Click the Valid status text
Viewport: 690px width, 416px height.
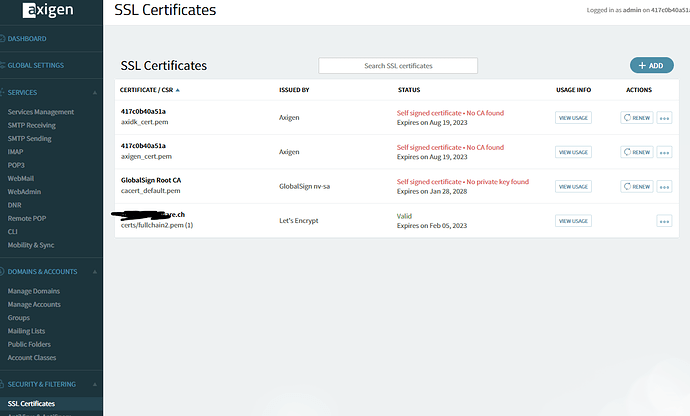[404, 216]
